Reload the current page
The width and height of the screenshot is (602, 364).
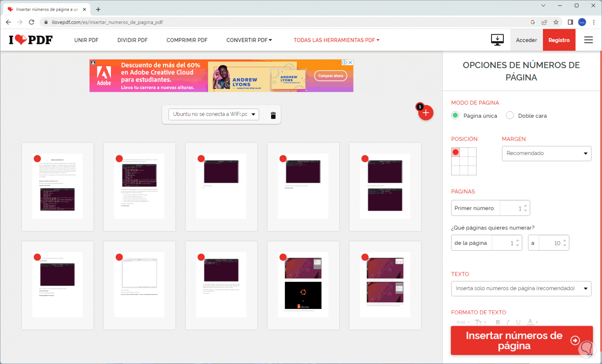pos(32,22)
